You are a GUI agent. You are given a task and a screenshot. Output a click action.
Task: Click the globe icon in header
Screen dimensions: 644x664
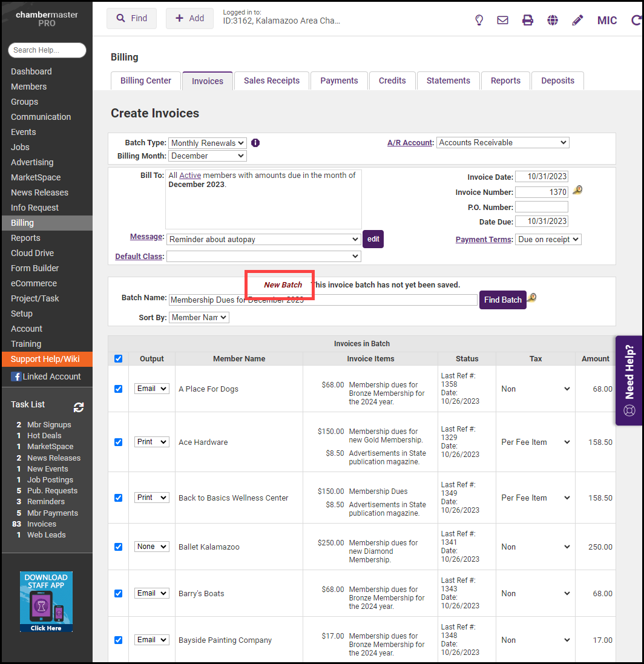(553, 20)
